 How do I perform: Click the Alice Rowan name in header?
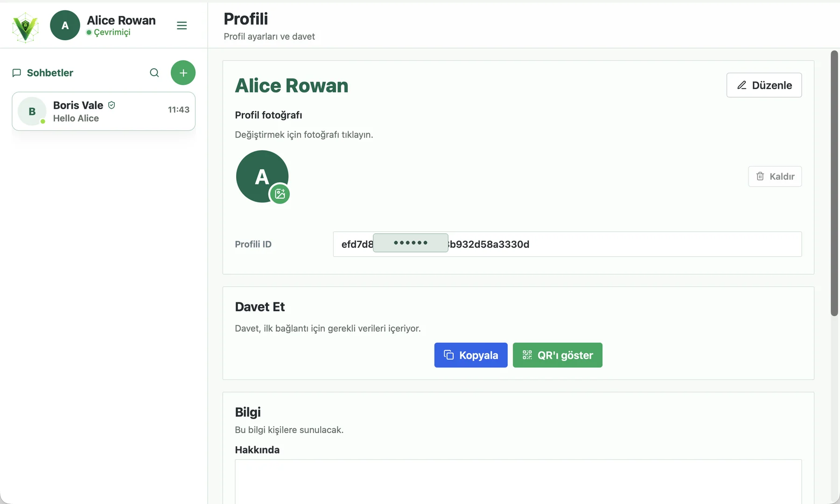click(x=121, y=20)
